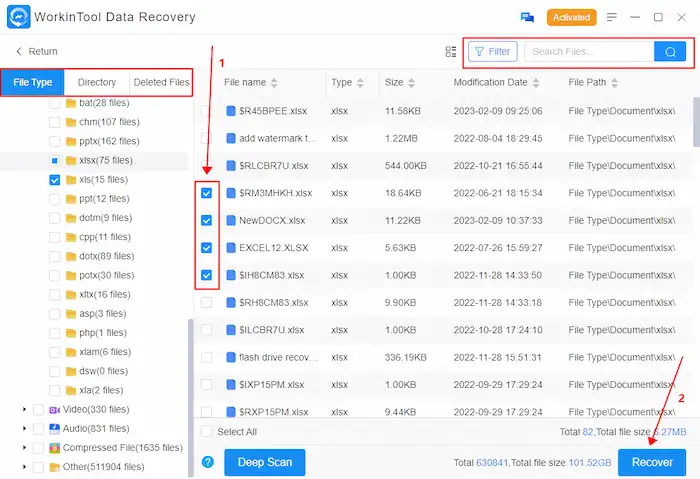700x479 pixels.
Task: Open the help question mark icon
Action: coord(208,462)
